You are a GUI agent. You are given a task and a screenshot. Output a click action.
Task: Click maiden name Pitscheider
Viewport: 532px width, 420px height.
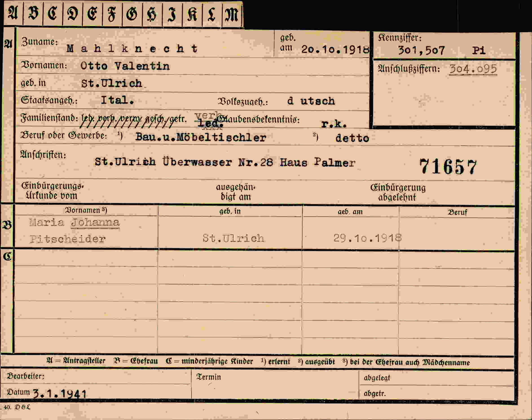click(x=67, y=239)
